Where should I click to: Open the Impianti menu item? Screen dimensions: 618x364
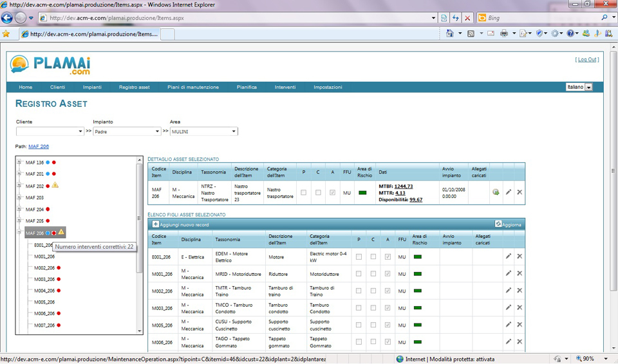92,87
